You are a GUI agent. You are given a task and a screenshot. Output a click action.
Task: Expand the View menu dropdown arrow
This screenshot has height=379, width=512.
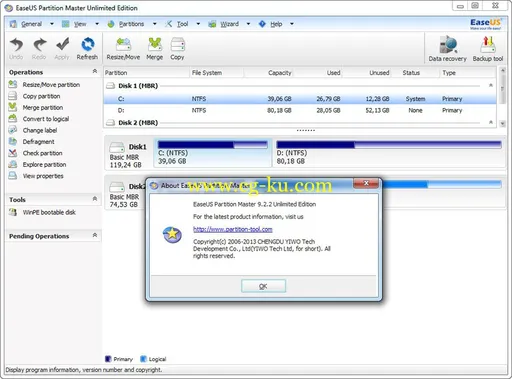[97, 24]
